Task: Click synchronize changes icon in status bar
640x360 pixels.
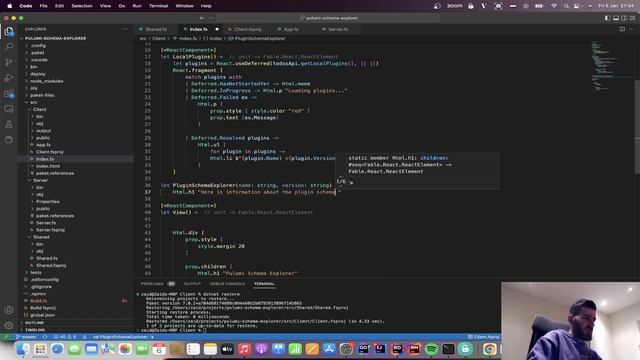Action: pos(45,337)
